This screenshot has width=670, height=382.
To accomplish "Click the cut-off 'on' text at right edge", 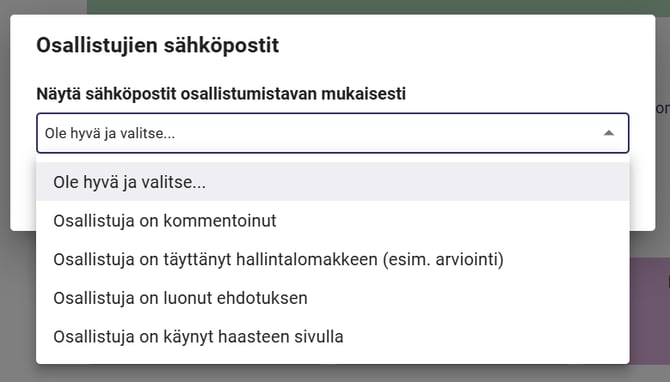I will [663, 108].
